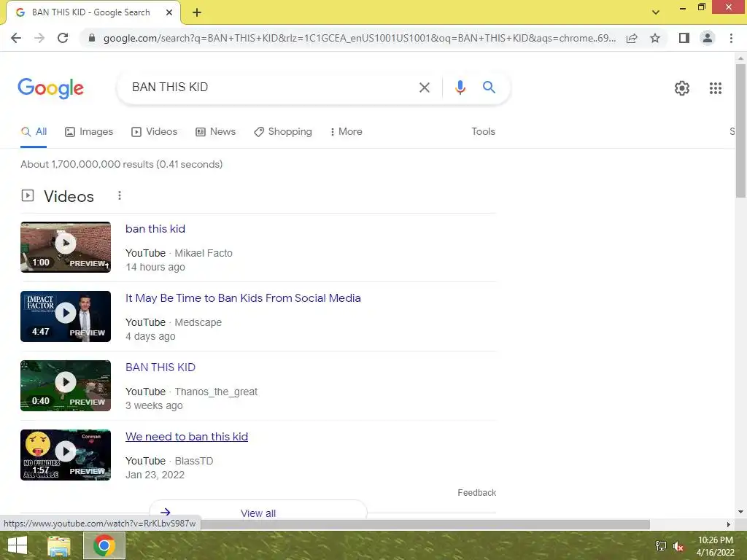The height and width of the screenshot is (560, 747).
Task: Select the All results tab
Action: [34, 132]
